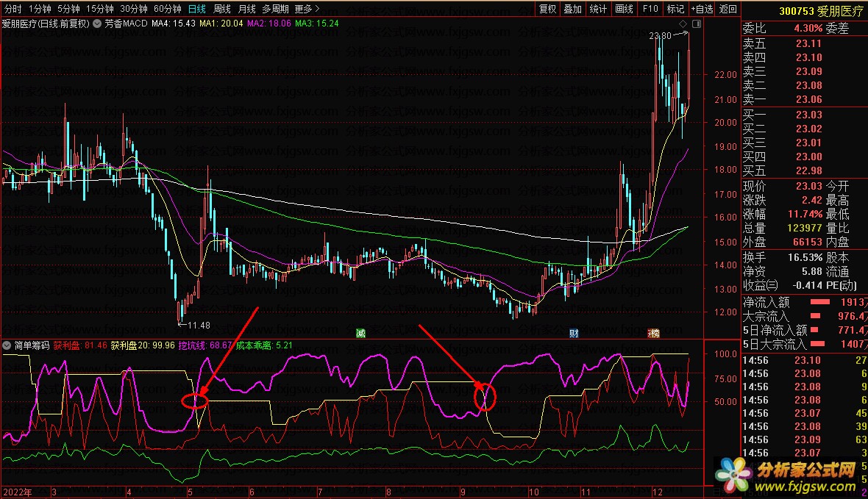Click the 财 event marker on timeline
This screenshot has width=868, height=499.
pyautogui.click(x=574, y=333)
